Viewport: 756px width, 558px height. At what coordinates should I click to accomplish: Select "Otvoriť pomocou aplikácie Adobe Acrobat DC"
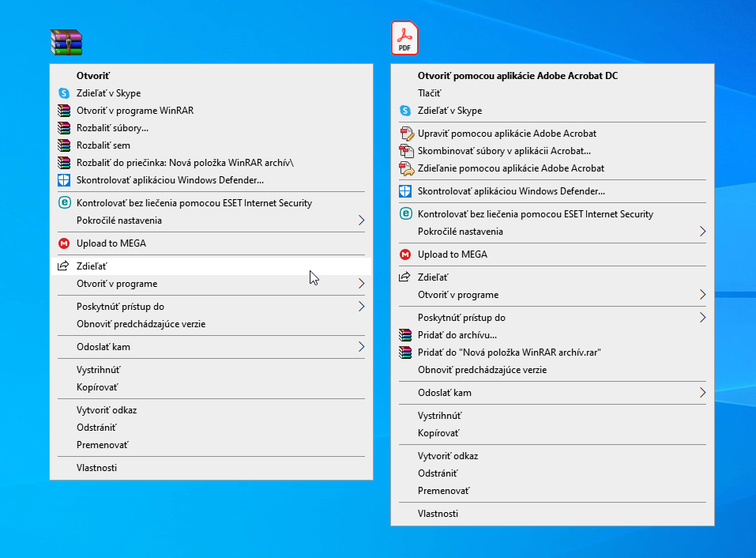point(517,76)
